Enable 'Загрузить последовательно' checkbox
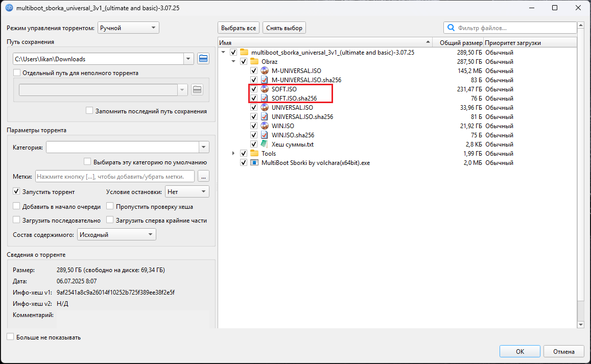The height and width of the screenshot is (364, 591). pos(17,221)
